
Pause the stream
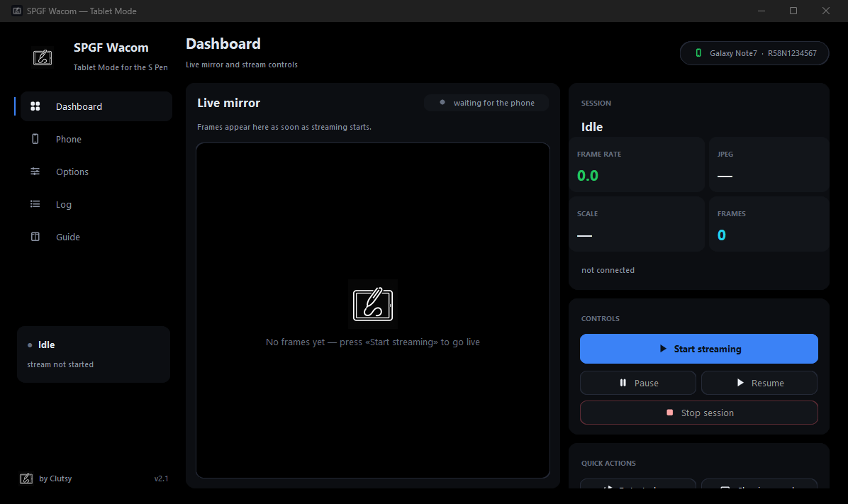coord(637,383)
